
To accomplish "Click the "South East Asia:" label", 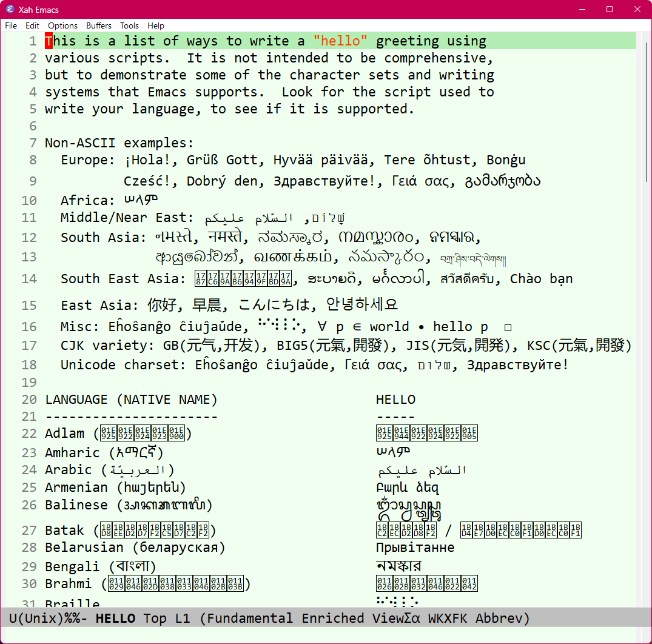I will pyautogui.click(x=123, y=278).
